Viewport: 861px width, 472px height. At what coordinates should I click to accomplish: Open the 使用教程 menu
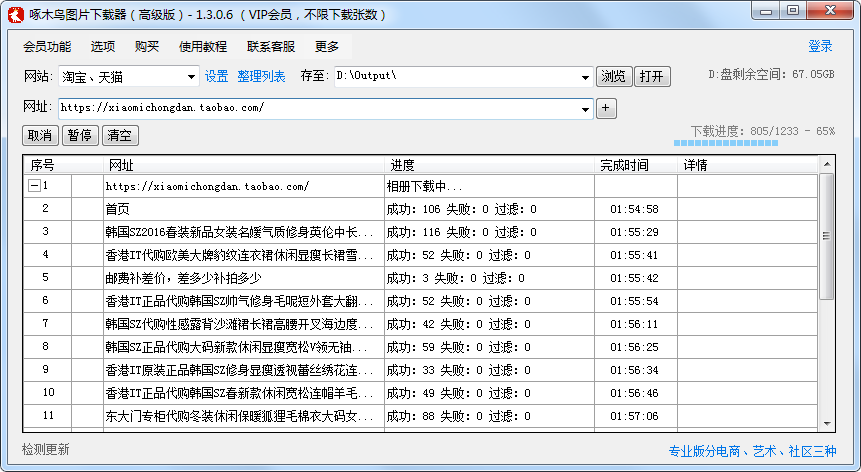[x=203, y=46]
